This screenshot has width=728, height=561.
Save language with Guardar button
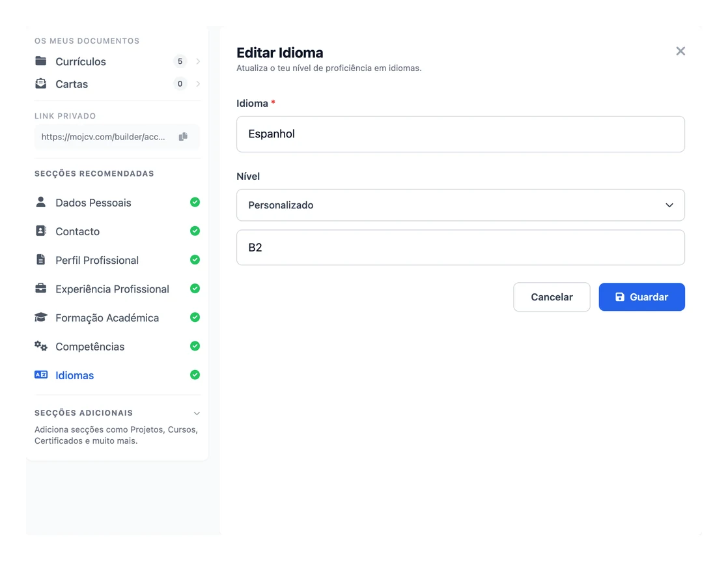641,296
